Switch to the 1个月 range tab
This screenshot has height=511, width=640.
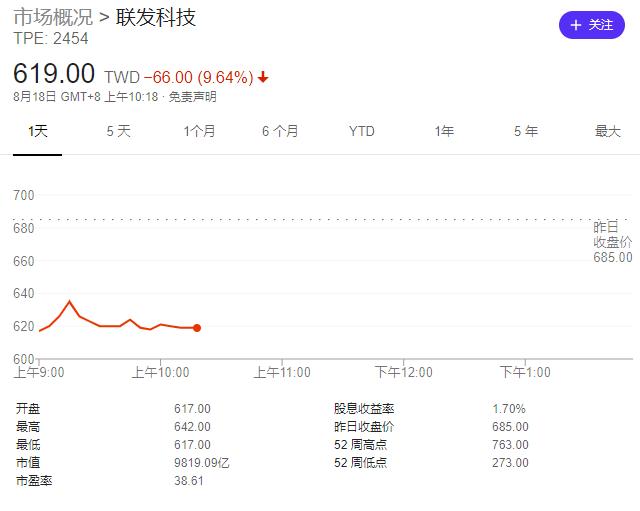[199, 131]
